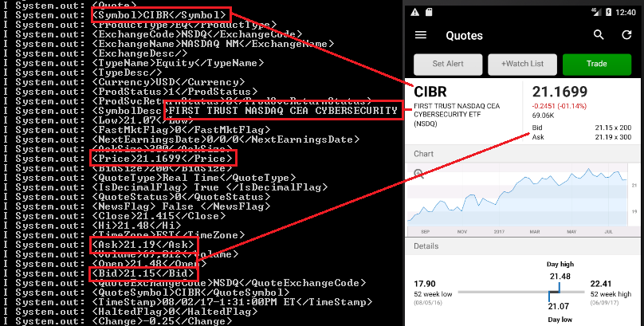Tap the chart zoom magnifier icon
This screenshot has height=326, width=644.
418,174
